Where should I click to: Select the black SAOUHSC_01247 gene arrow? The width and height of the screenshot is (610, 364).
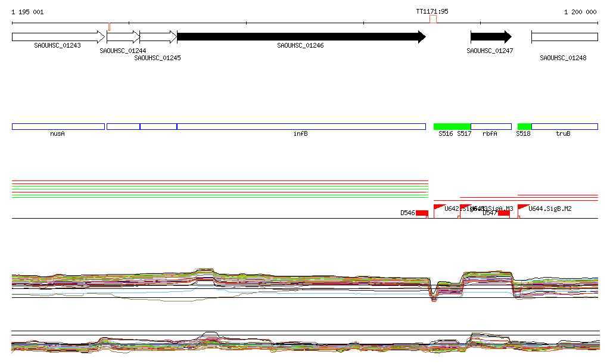click(491, 37)
